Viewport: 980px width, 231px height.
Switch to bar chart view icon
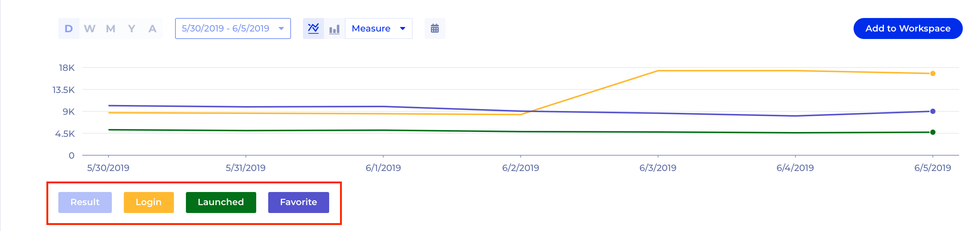334,28
